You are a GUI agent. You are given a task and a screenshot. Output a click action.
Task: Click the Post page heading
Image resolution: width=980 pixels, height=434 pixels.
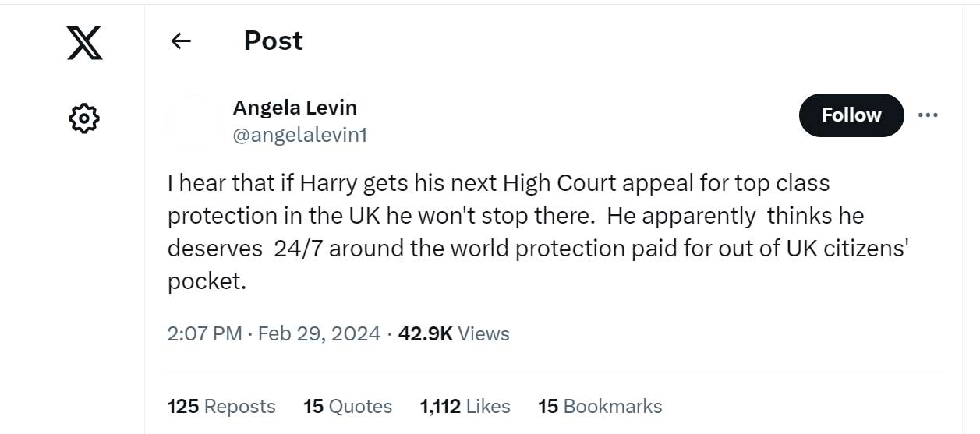(x=273, y=41)
